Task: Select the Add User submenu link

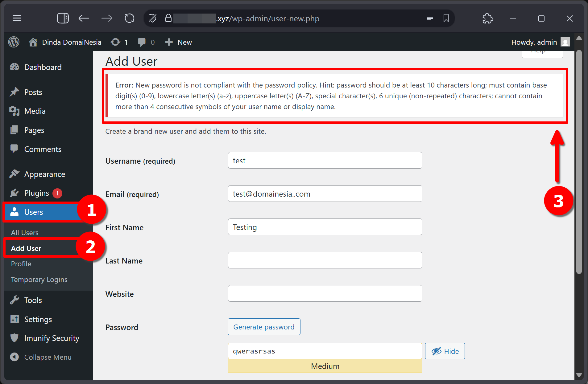Action: click(x=26, y=248)
